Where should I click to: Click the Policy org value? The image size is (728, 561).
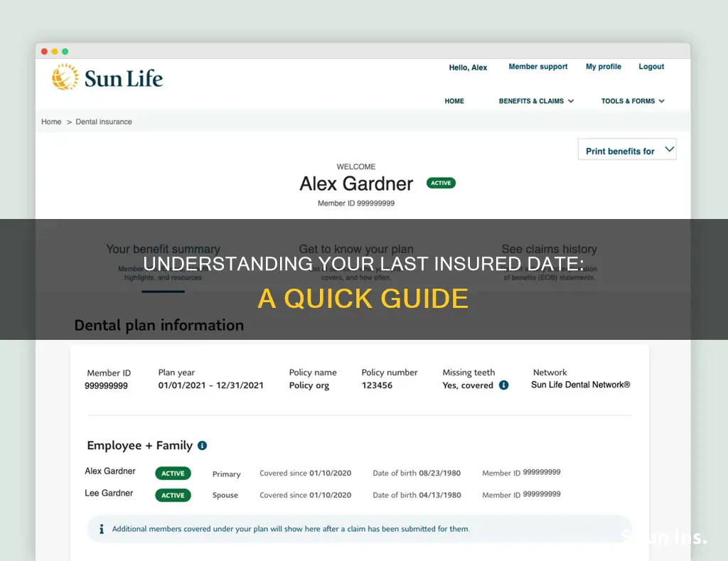309,385
